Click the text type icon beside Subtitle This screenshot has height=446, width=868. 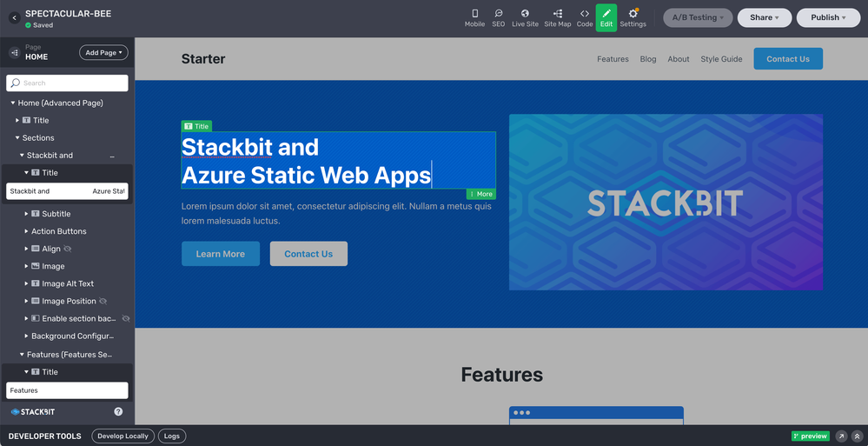pyautogui.click(x=36, y=214)
